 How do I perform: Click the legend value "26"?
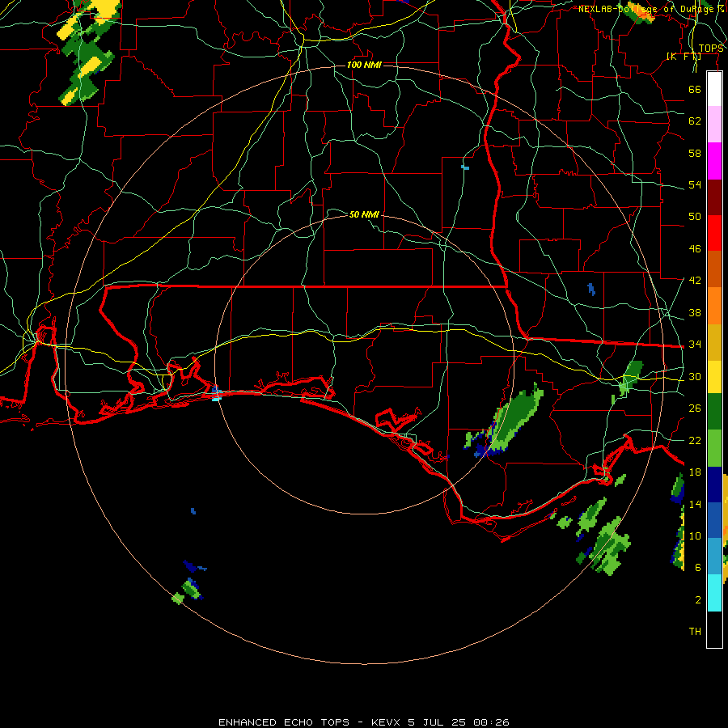click(x=695, y=408)
